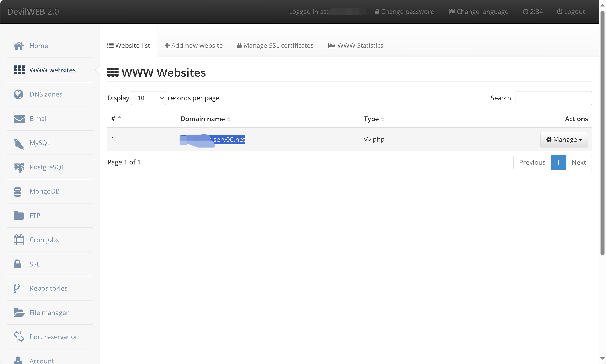Open Port reservation sidebar label
The image size is (606, 364).
(x=54, y=337)
